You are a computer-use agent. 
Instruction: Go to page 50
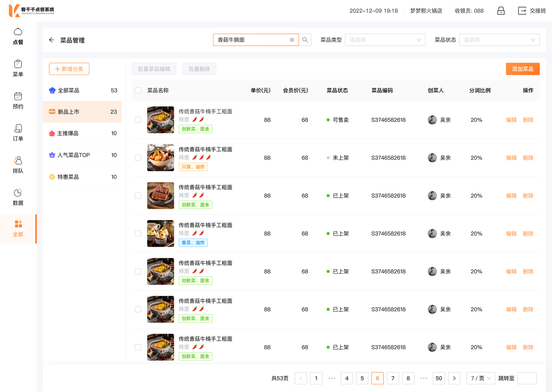(439, 378)
